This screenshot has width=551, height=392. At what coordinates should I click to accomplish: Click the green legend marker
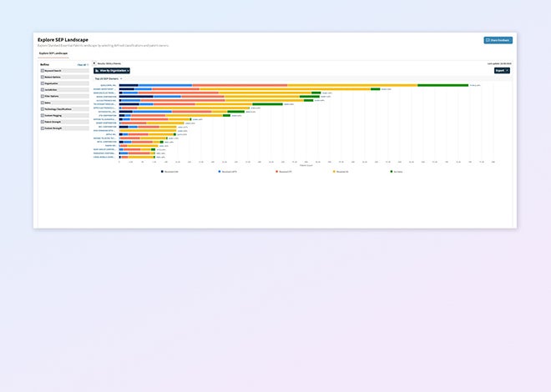[392, 171]
